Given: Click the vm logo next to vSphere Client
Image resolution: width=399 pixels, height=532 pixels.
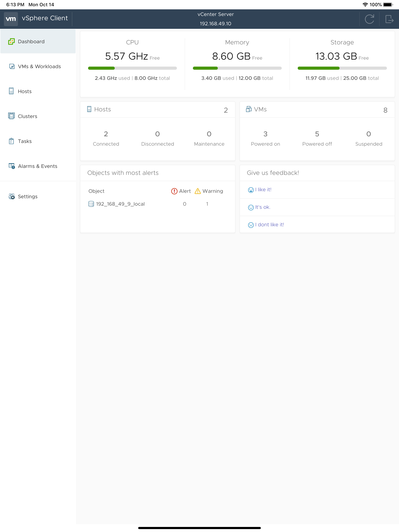Looking at the screenshot, I should pos(11,19).
